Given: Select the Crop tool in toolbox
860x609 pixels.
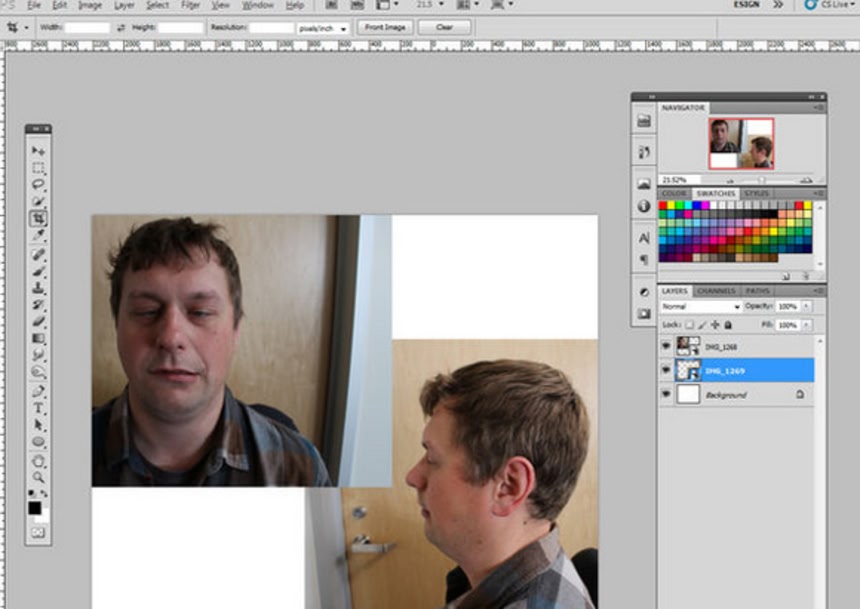Looking at the screenshot, I should click(x=38, y=218).
